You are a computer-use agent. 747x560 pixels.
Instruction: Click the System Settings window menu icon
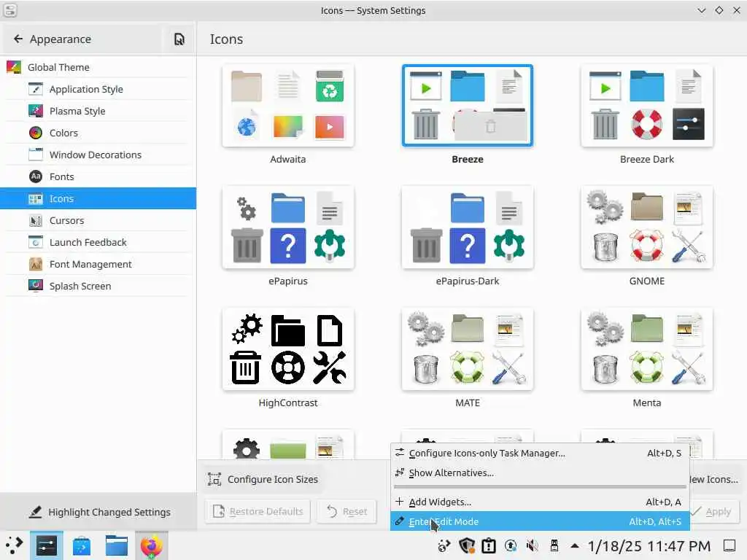10,10
